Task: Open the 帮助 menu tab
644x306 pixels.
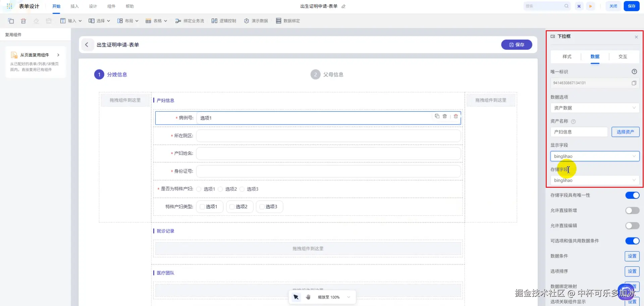Action: (130, 6)
